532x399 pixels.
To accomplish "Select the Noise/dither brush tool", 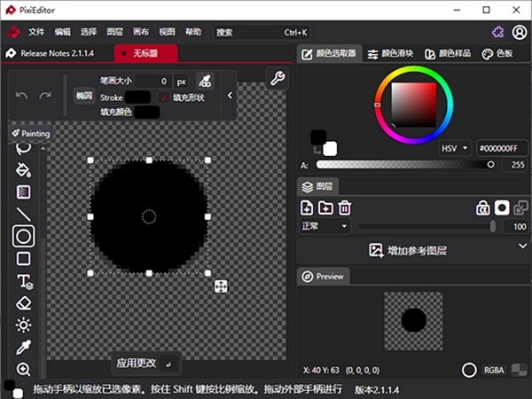I will (23, 192).
